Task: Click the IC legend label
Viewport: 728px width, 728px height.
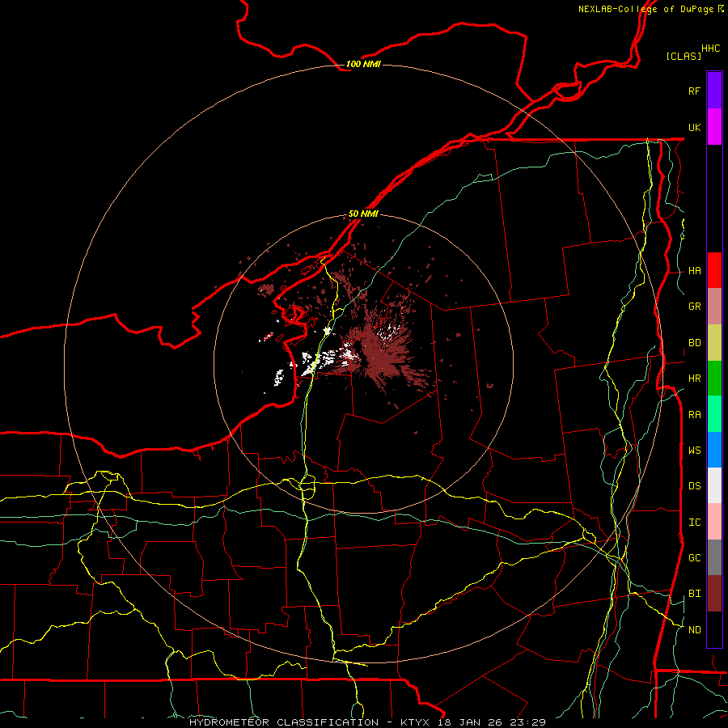Action: click(x=695, y=523)
